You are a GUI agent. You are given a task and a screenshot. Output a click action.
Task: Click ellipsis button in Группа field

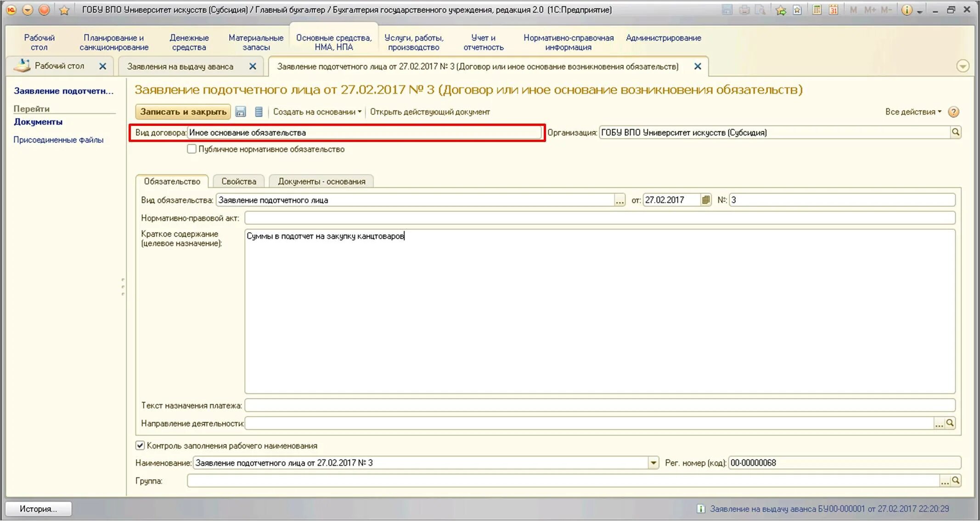[945, 481]
